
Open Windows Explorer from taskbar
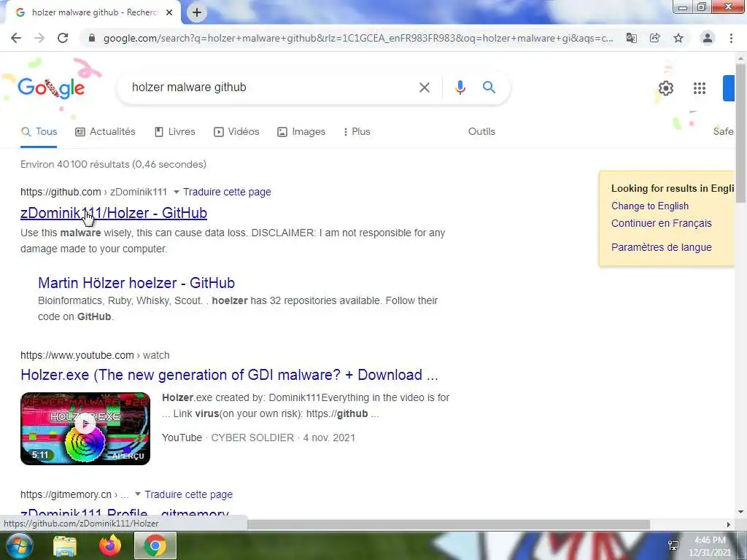pos(65,546)
